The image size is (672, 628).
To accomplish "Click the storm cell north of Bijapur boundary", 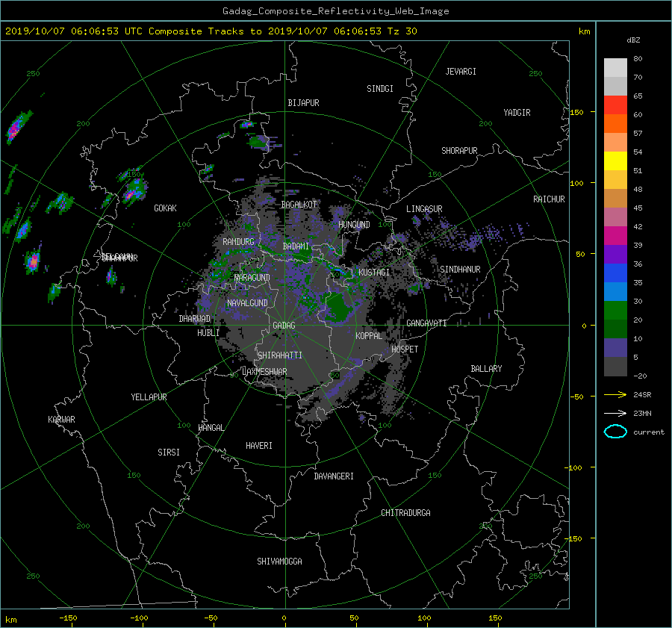I will [247, 125].
